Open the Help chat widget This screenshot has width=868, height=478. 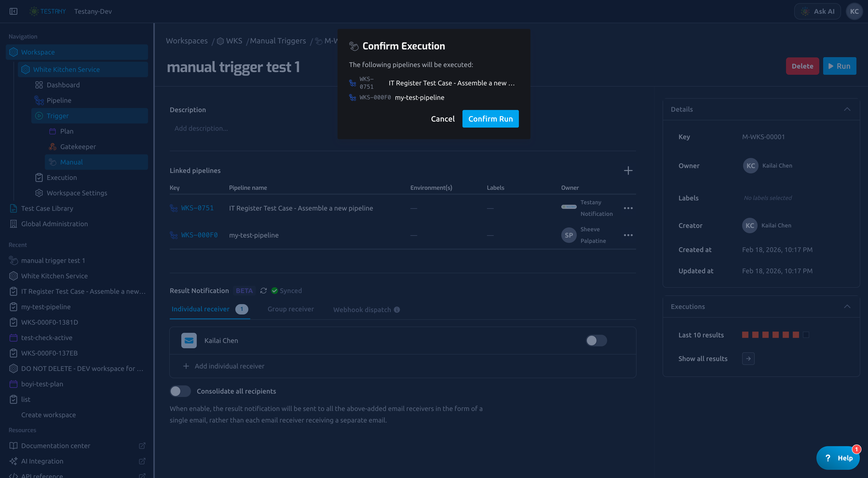(838, 458)
